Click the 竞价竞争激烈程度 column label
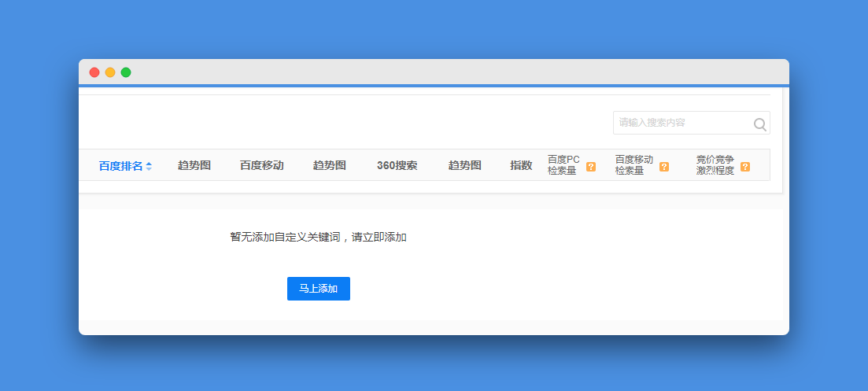The image size is (868, 391). pyautogui.click(x=715, y=165)
